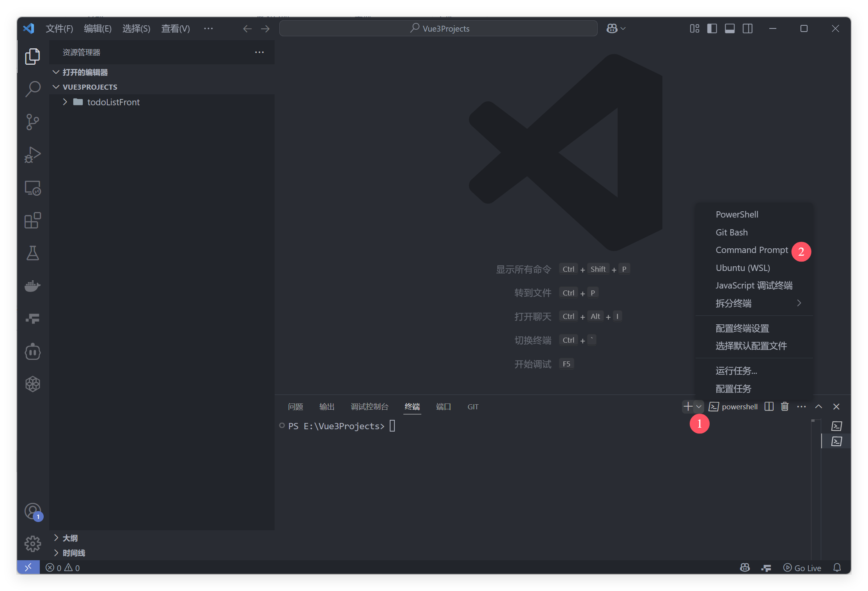
Task: Expand the 大纲 outline section
Action: [x=162, y=538]
